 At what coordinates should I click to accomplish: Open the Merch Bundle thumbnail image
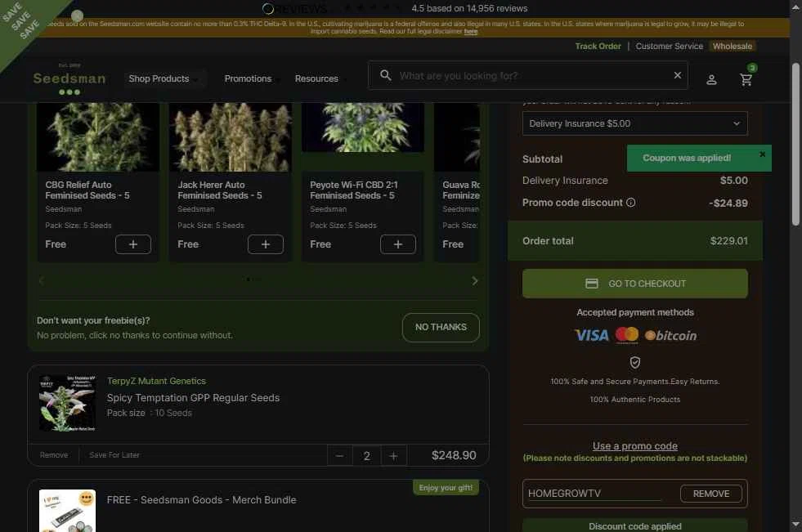pyautogui.click(x=68, y=511)
